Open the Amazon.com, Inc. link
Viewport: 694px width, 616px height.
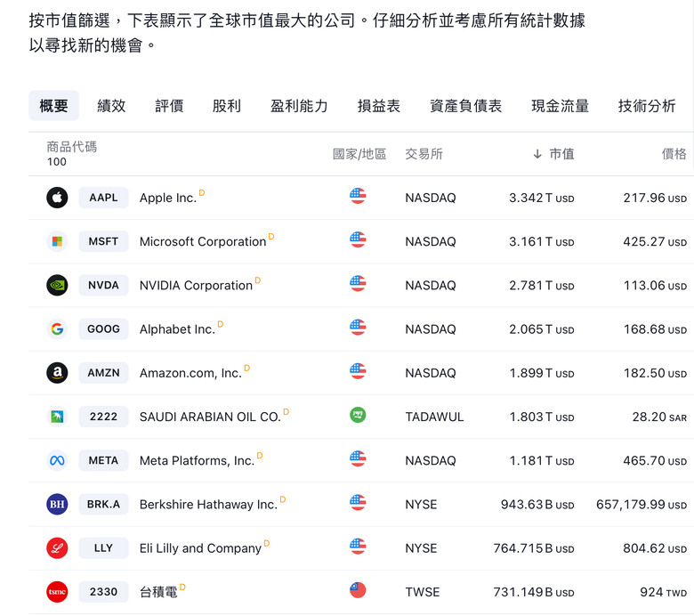[190, 373]
